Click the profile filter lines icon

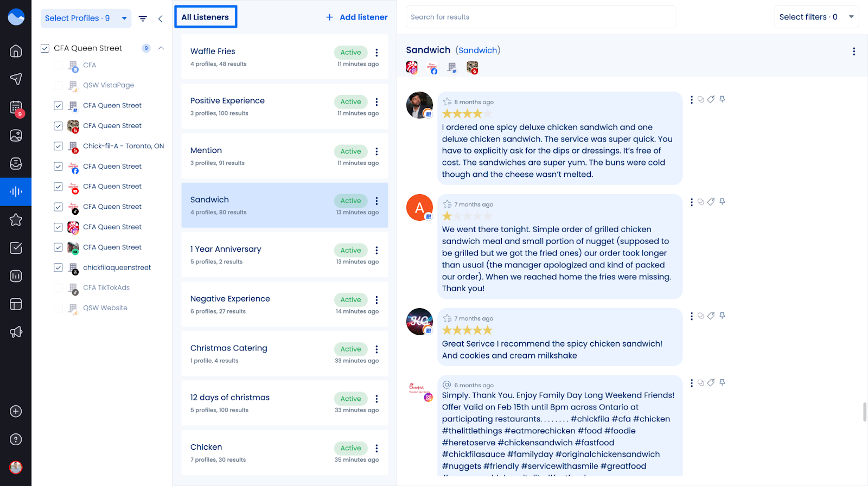pyautogui.click(x=143, y=18)
